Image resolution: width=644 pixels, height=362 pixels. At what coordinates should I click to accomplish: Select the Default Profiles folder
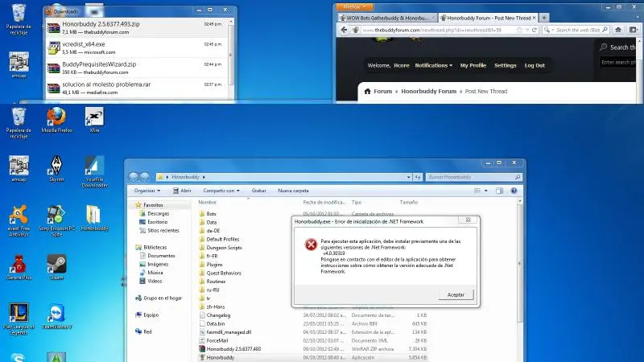click(223, 239)
